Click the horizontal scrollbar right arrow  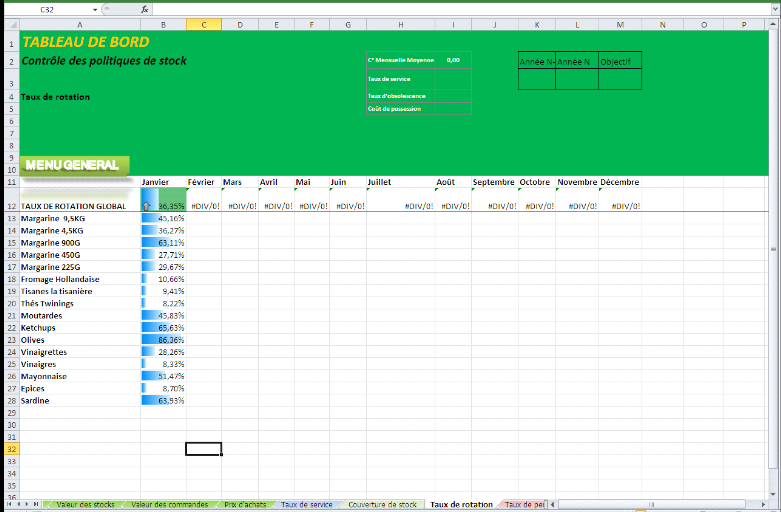(x=764, y=504)
